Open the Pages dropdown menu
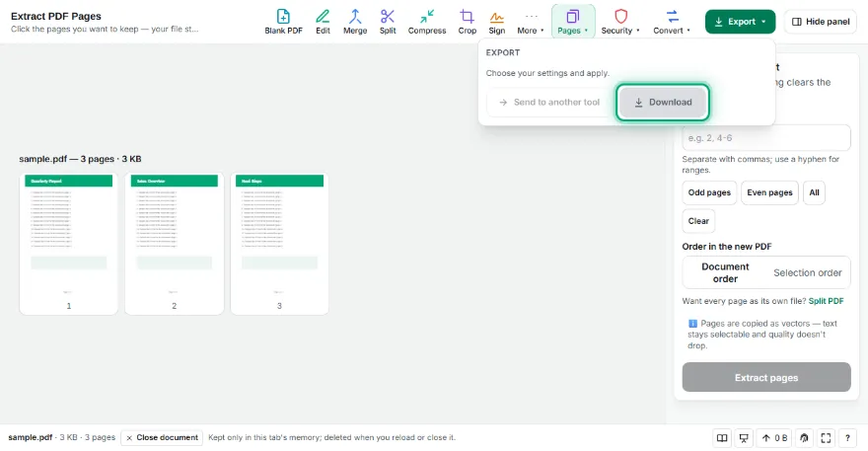This screenshot has width=868, height=451. tap(573, 22)
